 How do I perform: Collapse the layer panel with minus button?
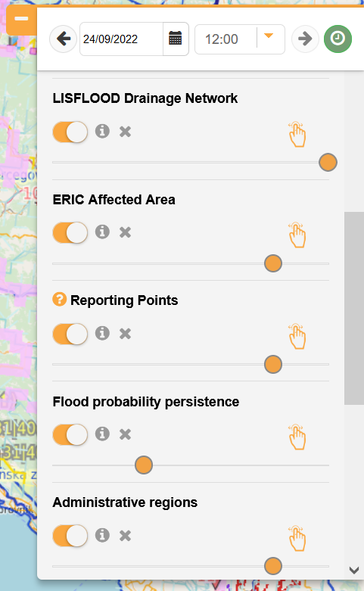[21, 19]
